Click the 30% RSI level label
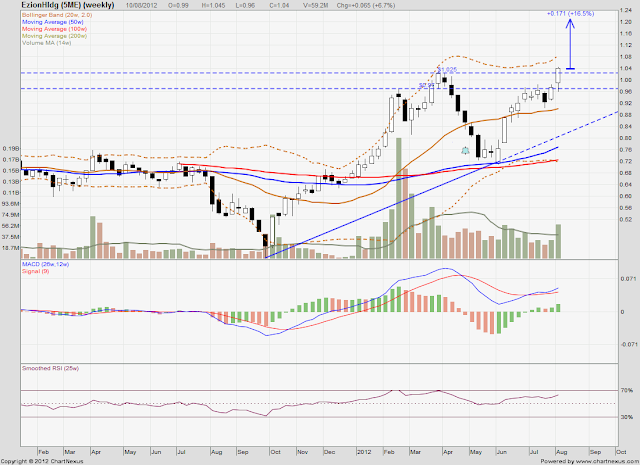The image size is (640, 465). (x=627, y=417)
